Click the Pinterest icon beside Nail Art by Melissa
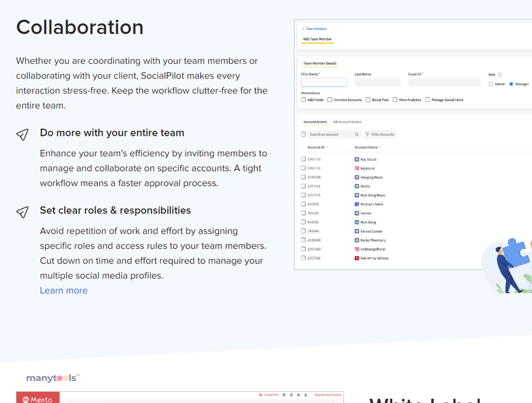532x403 pixels. pos(356,258)
